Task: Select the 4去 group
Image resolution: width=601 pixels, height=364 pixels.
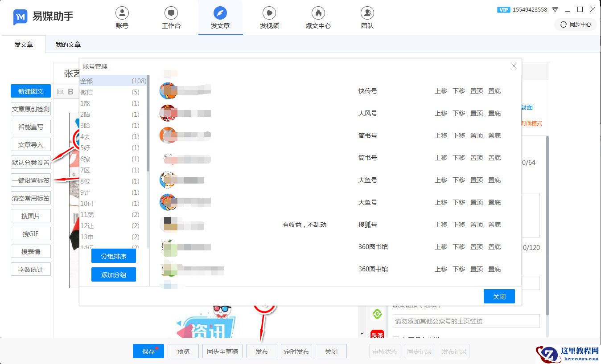Action: pos(113,137)
